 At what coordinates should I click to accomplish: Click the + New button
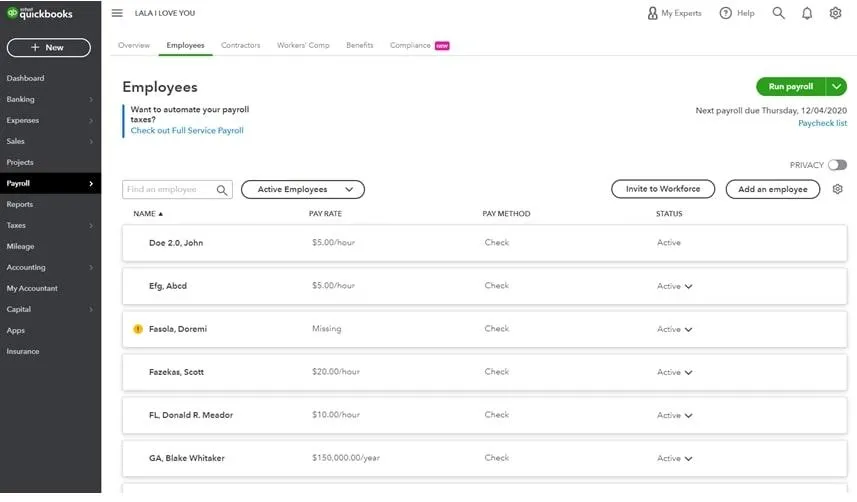[x=49, y=48]
